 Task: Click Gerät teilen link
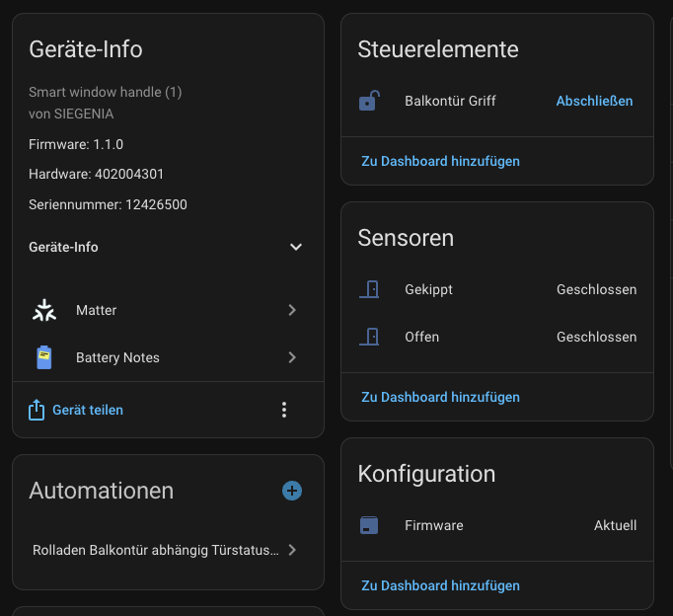[x=88, y=410]
